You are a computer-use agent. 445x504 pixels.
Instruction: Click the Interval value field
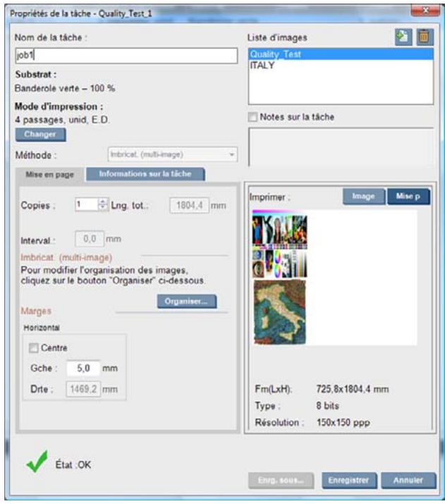(x=90, y=239)
